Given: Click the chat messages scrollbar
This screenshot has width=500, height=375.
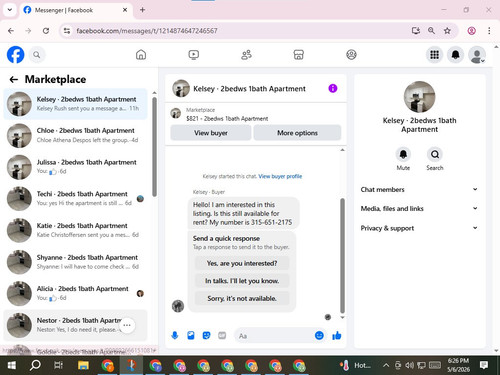Looking at the screenshot, I should pyautogui.click(x=342, y=256).
